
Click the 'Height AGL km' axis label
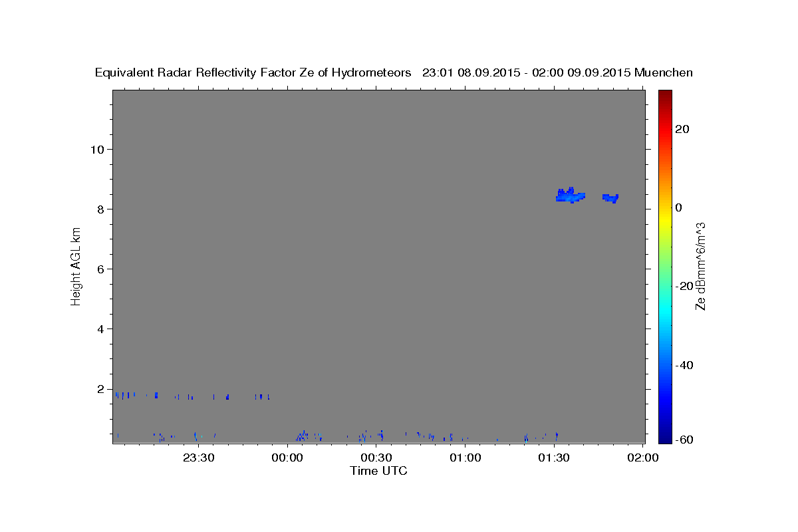(76, 266)
